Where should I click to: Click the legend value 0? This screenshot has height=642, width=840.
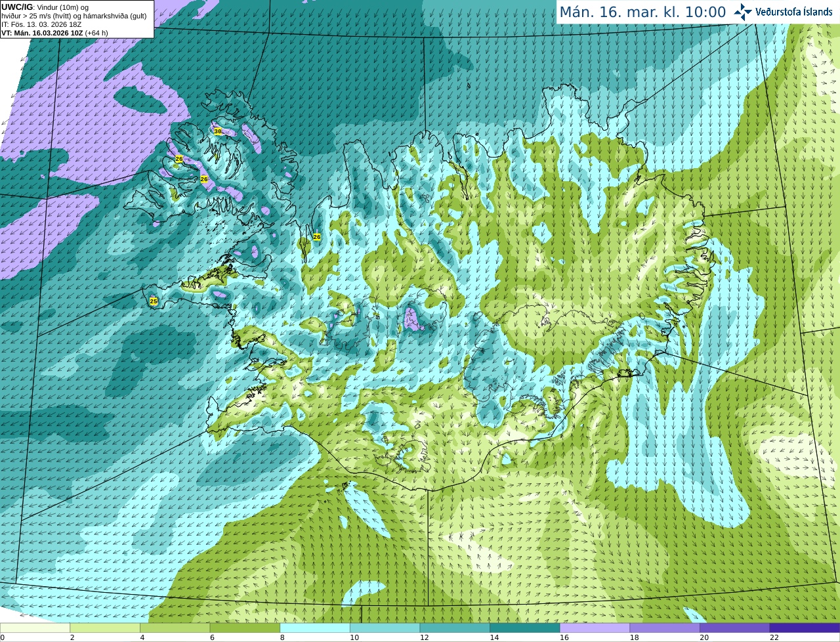3,637
